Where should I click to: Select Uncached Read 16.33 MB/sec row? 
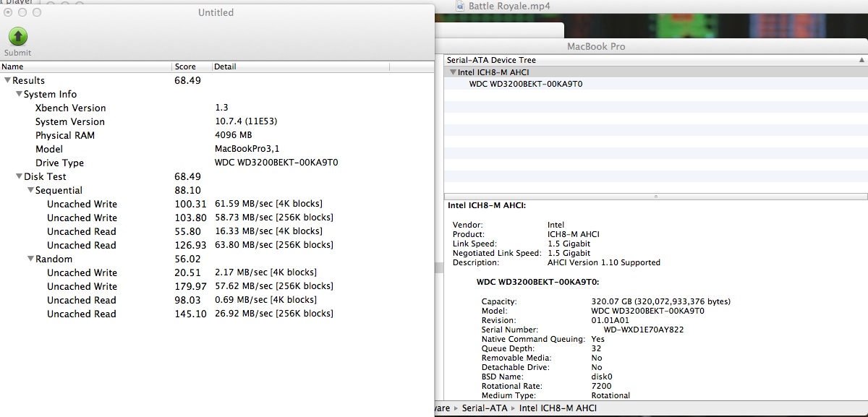click(217, 231)
